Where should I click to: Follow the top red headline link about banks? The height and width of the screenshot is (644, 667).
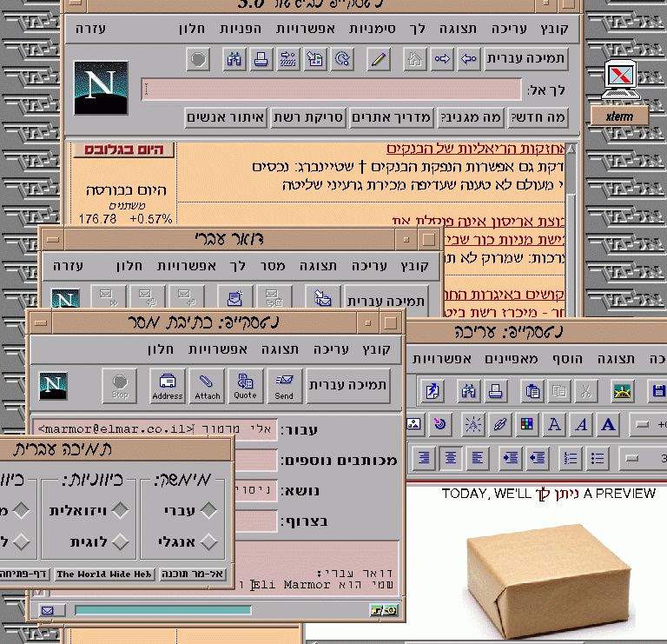475,149
